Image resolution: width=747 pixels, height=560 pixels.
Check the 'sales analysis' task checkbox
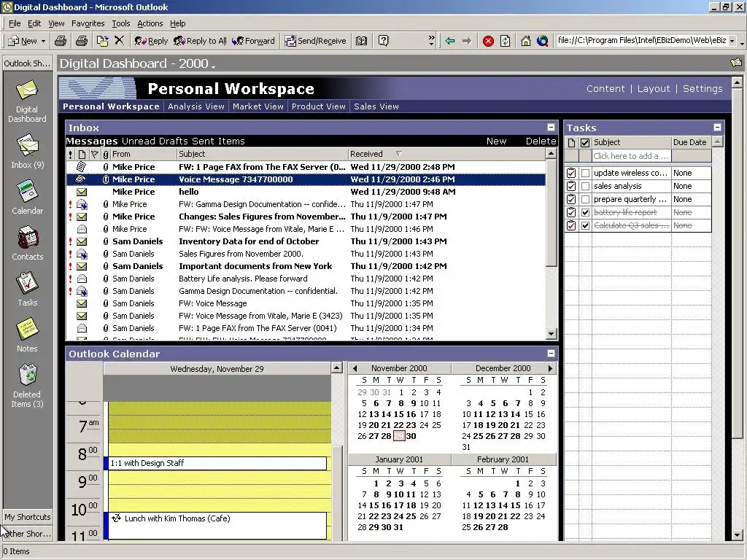(585, 186)
